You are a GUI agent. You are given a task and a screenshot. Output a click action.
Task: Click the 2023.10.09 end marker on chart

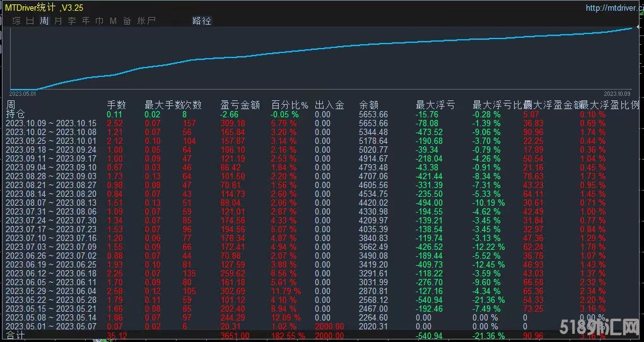click(618, 93)
